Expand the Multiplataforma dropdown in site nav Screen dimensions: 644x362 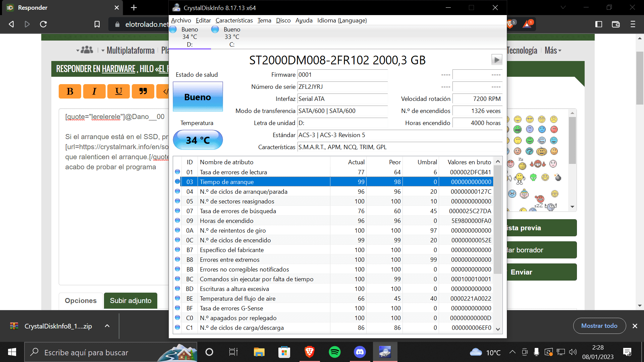click(128, 50)
